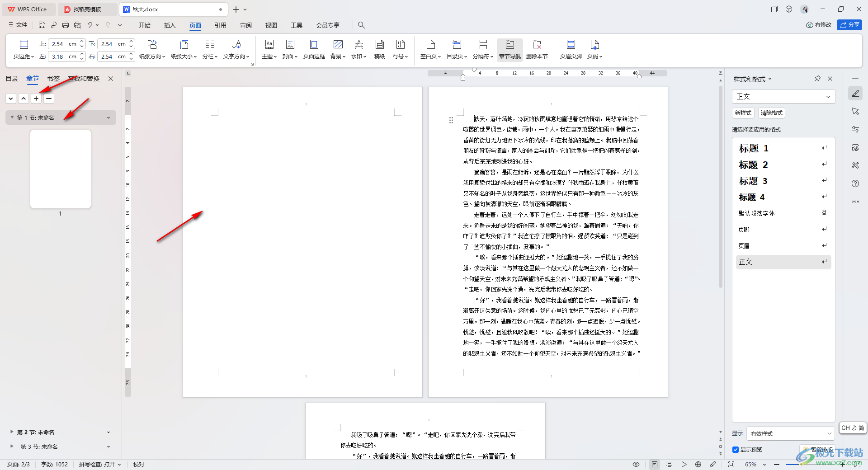Switch to the 插入 ribbon tab
This screenshot has width=868, height=470.
pos(170,25)
